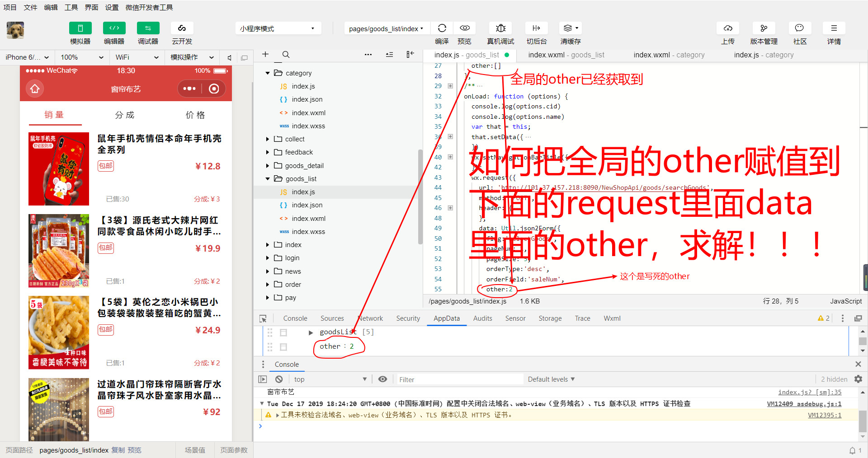Close the Console drawer

pos(858,364)
